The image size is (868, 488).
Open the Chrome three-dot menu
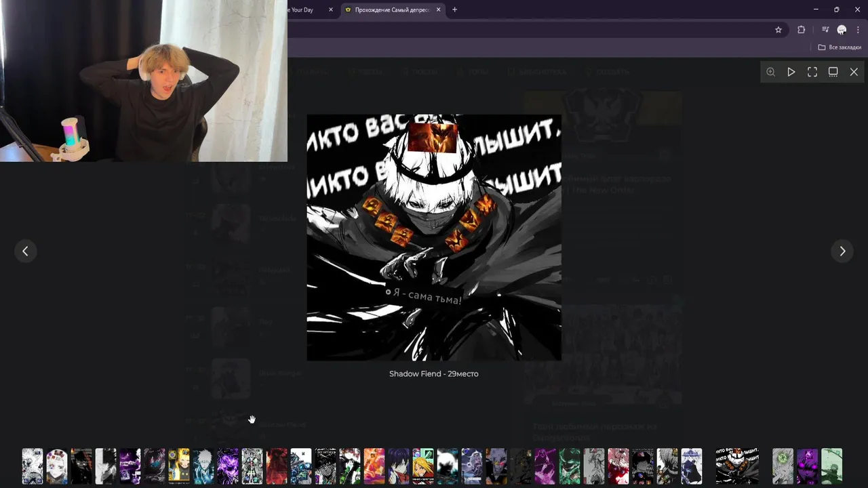858,30
